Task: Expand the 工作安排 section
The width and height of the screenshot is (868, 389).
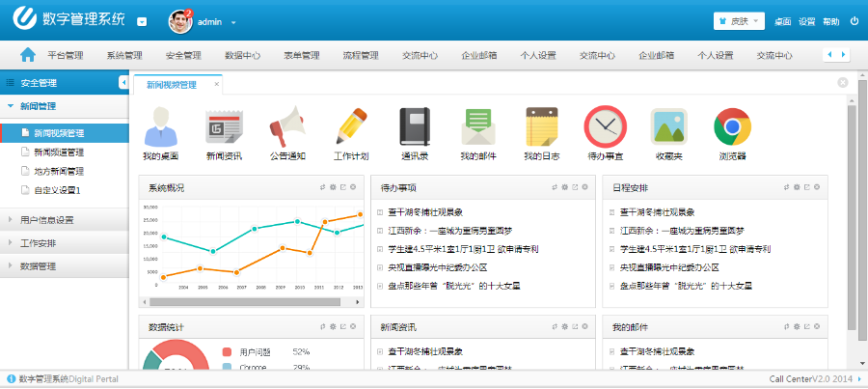Action: [x=65, y=242]
